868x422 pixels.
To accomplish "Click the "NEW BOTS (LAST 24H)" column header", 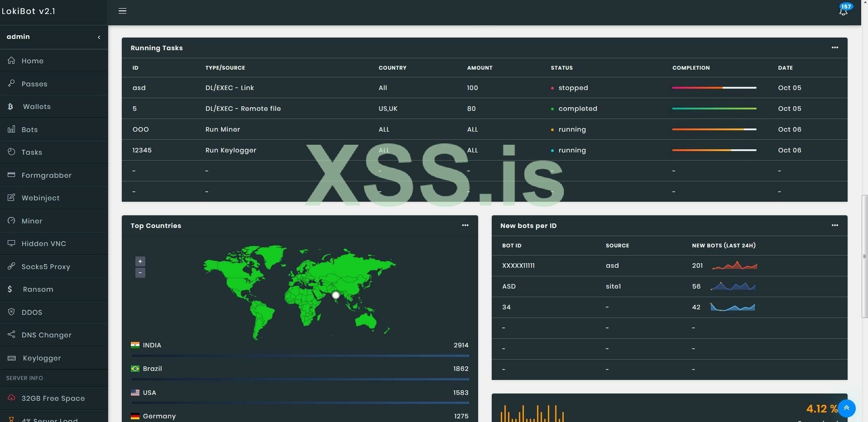I will (x=724, y=246).
